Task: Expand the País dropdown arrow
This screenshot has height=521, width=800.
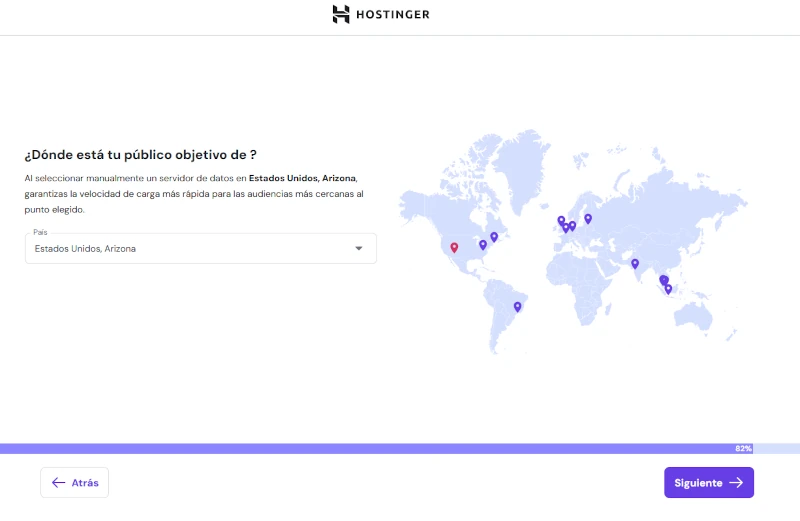Action: (x=359, y=249)
